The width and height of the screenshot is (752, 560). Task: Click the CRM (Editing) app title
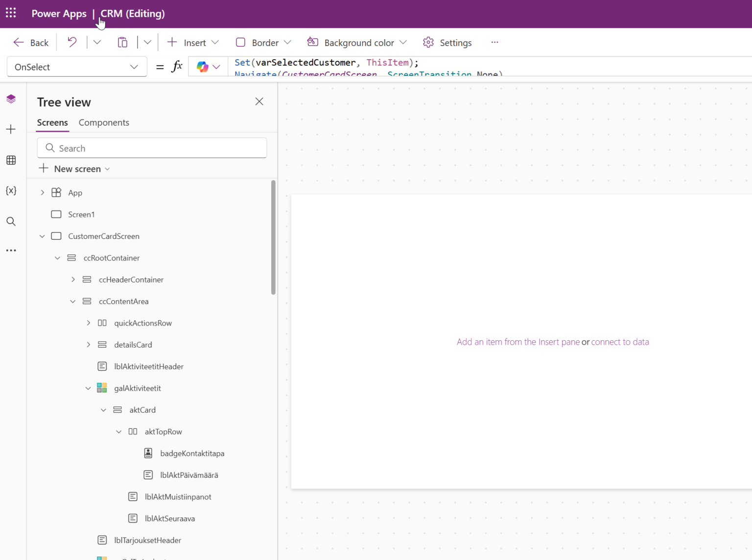click(133, 14)
